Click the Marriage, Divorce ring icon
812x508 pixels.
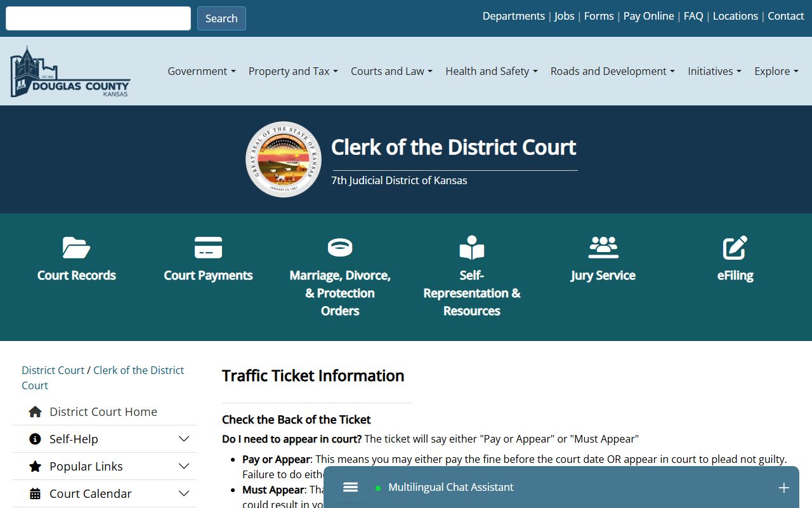coord(340,248)
